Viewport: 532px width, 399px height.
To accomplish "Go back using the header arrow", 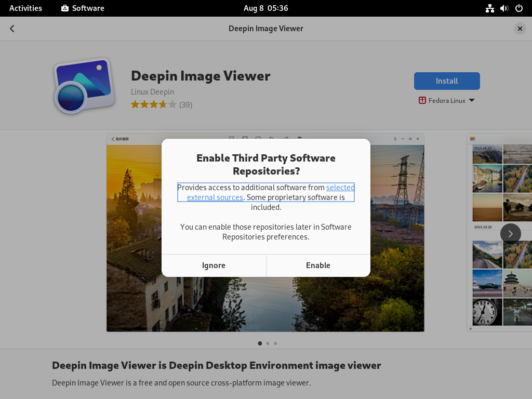I will (12, 29).
